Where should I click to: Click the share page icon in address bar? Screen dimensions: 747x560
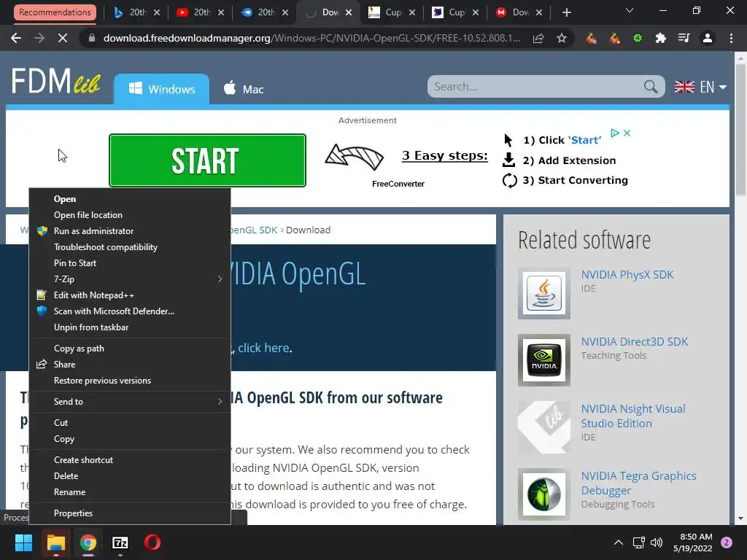coord(538,38)
